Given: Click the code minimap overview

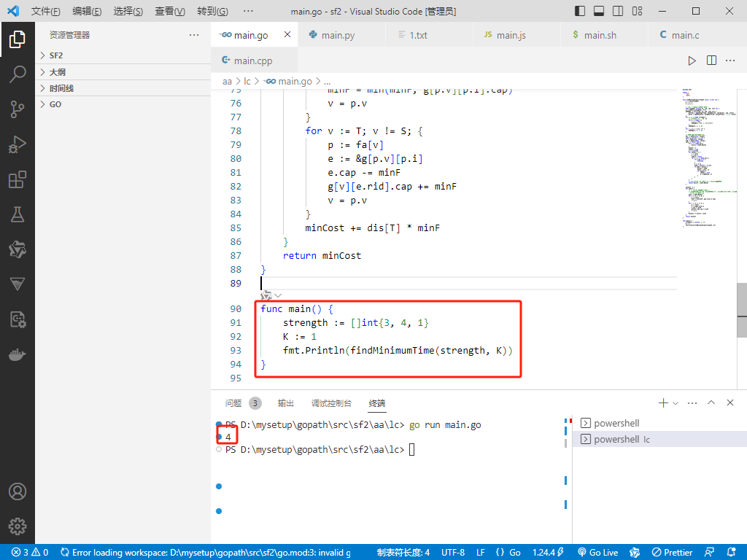Looking at the screenshot, I should [709, 157].
